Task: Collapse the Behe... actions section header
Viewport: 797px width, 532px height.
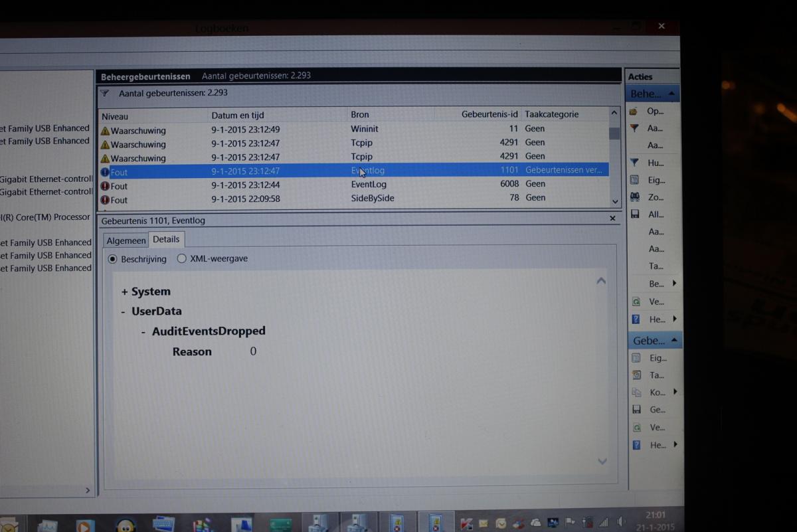Action: 672,94
